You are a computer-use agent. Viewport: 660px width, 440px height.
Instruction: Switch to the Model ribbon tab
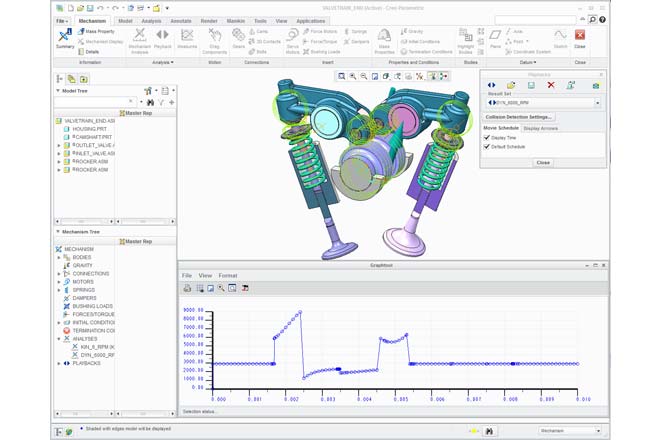coord(125,21)
